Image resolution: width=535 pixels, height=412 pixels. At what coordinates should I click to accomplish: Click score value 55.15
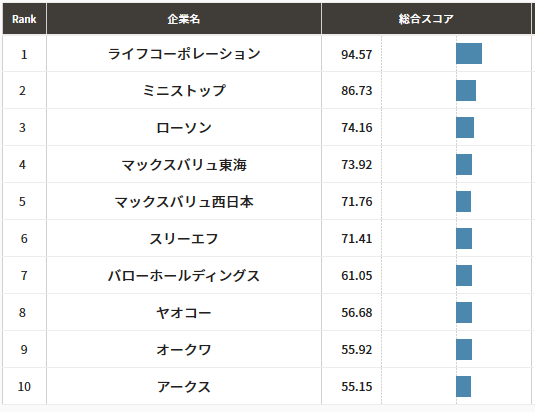click(357, 386)
